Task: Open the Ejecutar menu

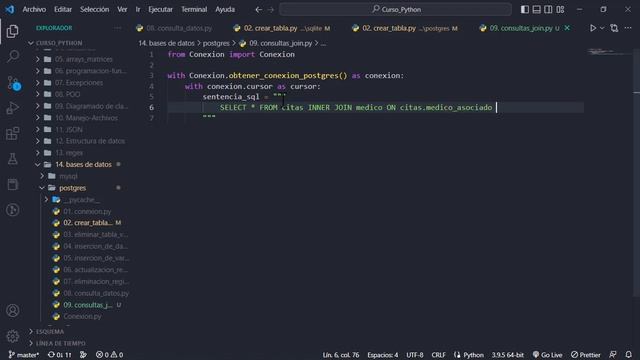Action: (x=160, y=9)
